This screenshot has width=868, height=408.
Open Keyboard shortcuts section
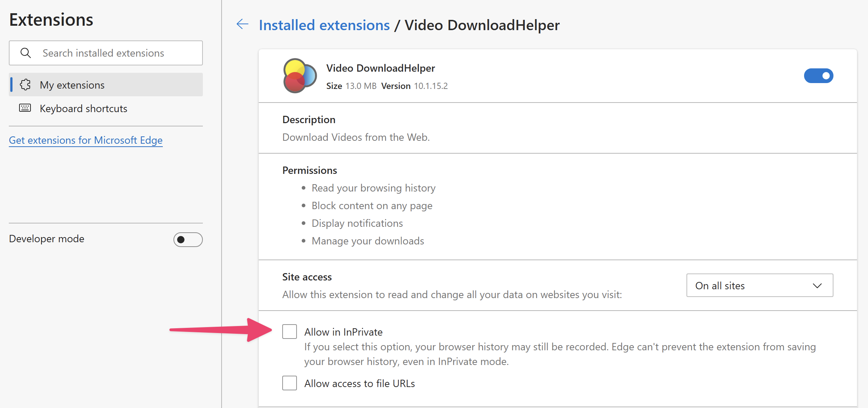pyautogui.click(x=83, y=108)
